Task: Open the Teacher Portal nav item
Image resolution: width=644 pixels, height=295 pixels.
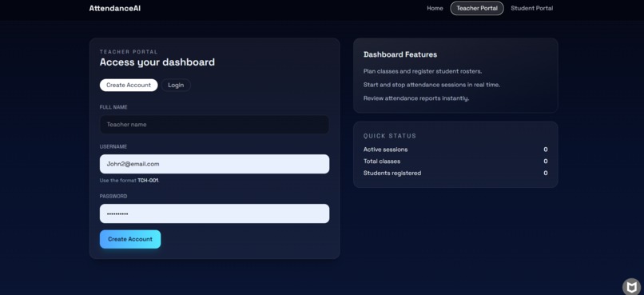Action: (x=477, y=8)
